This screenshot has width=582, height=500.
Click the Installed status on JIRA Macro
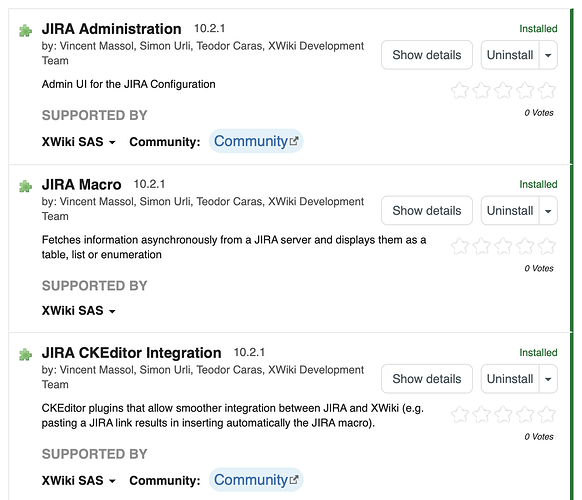538,184
